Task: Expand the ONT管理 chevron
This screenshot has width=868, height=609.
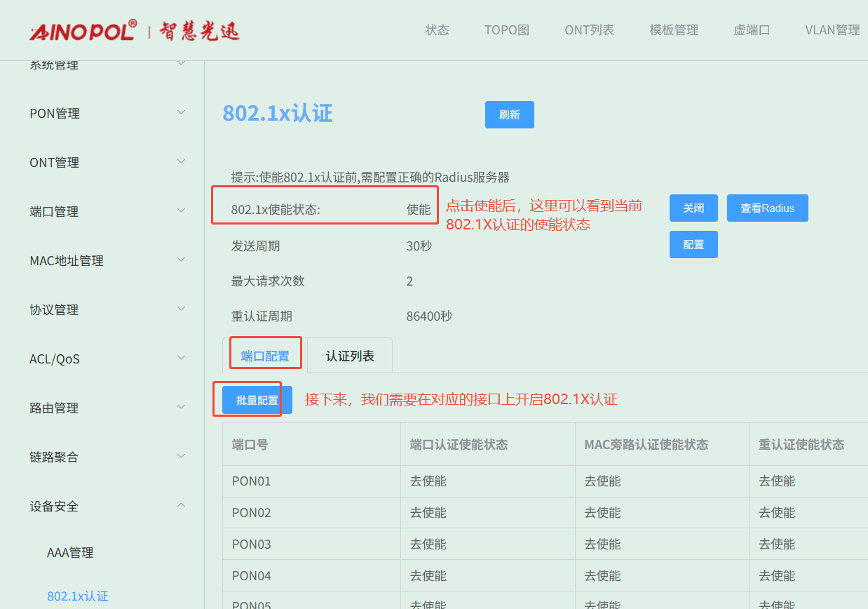Action: 182,161
